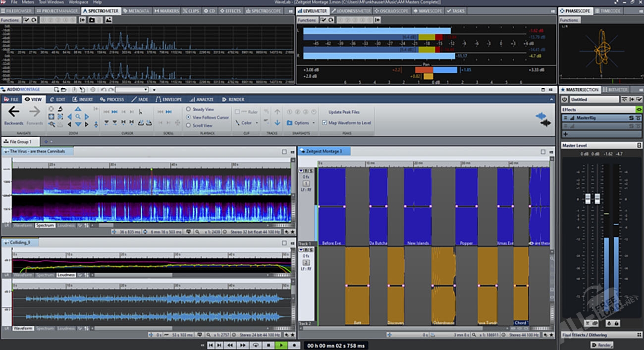
Task: Solo the MasterRig effect slot
Action: click(631, 118)
